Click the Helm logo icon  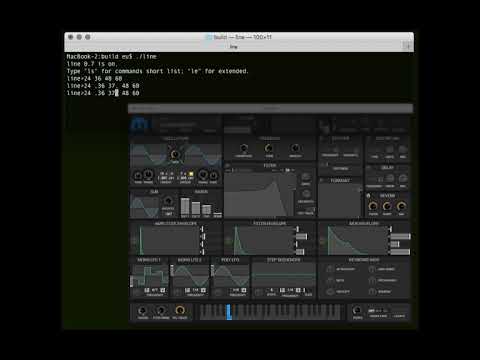click(141, 124)
